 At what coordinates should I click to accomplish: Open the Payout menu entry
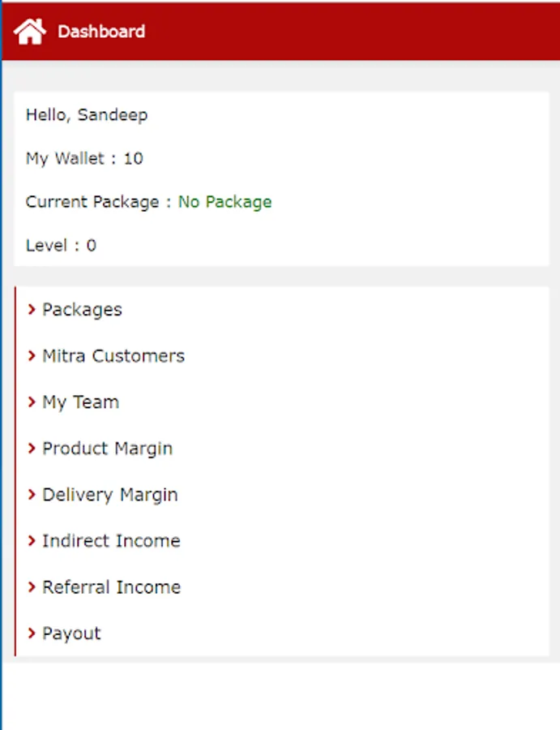72,633
